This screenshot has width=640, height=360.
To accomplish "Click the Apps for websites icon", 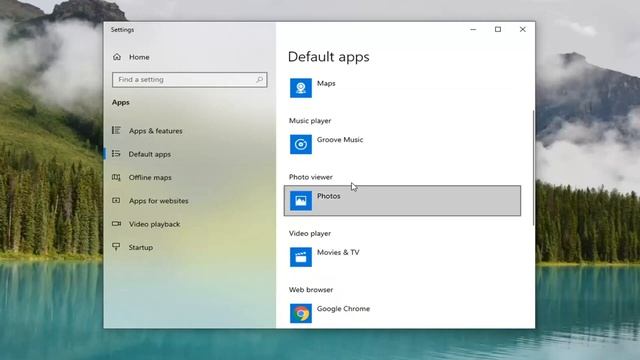I will pos(116,200).
